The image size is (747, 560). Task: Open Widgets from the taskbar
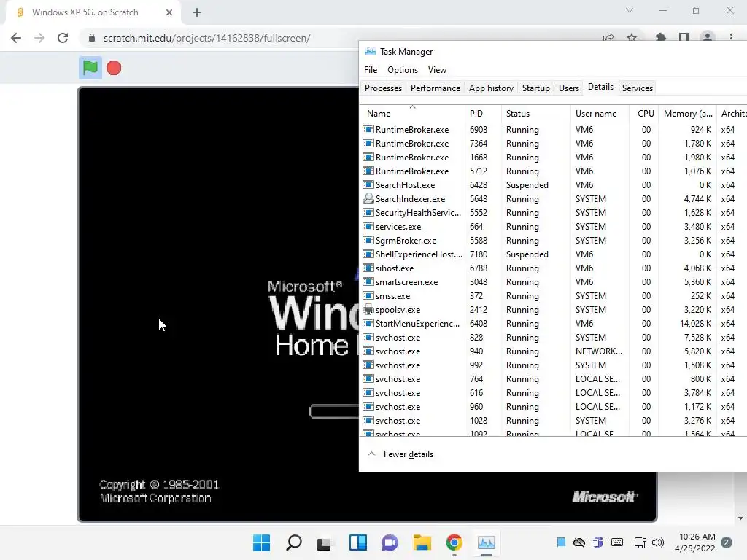(357, 542)
